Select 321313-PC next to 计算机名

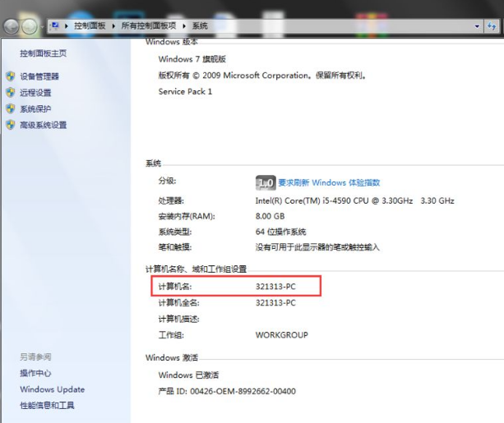pyautogui.click(x=275, y=287)
